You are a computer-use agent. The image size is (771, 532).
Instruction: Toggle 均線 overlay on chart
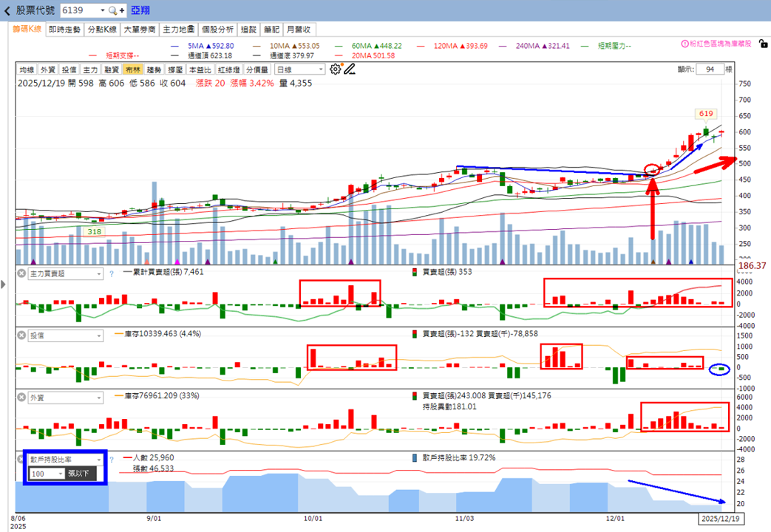click(27, 69)
